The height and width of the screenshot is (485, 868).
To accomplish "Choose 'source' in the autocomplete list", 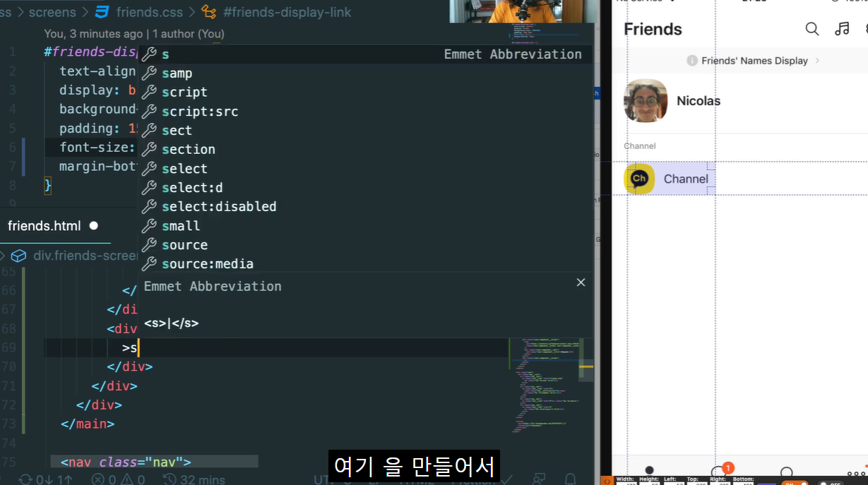I will [x=365, y=245].
